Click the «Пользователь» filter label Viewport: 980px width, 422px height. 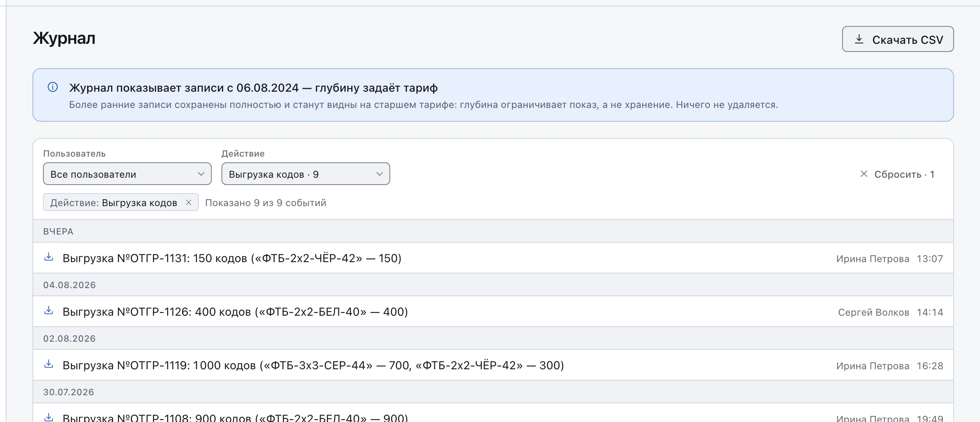[74, 153]
